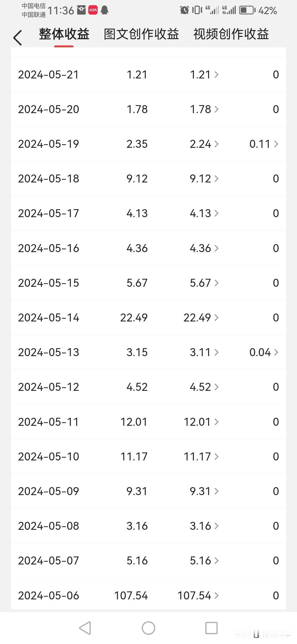297x644 pixels.
Task: Tap the back arrow icon
Action: 17,38
